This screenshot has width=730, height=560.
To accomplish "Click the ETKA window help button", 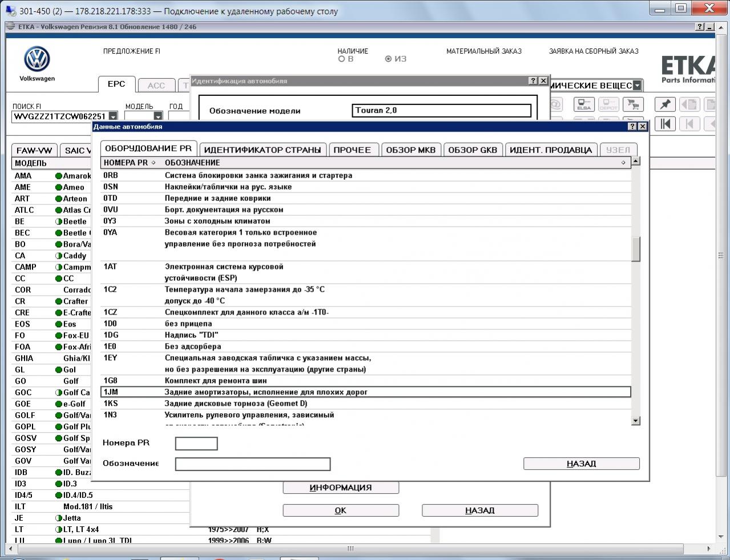I will [x=700, y=27].
